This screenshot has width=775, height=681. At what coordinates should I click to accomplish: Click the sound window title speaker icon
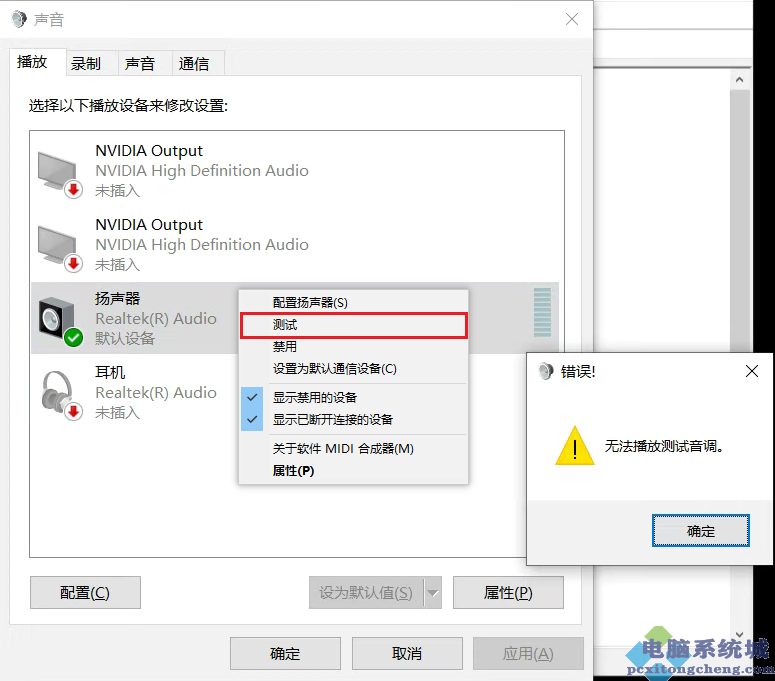click(x=19, y=19)
